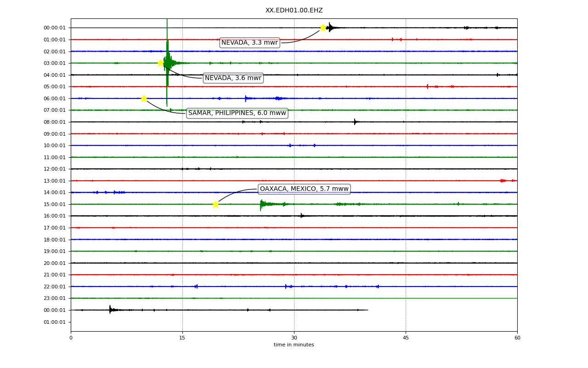Select the yellow star for Nevada 3.6 event
The image size is (588, 368).
[x=161, y=63]
